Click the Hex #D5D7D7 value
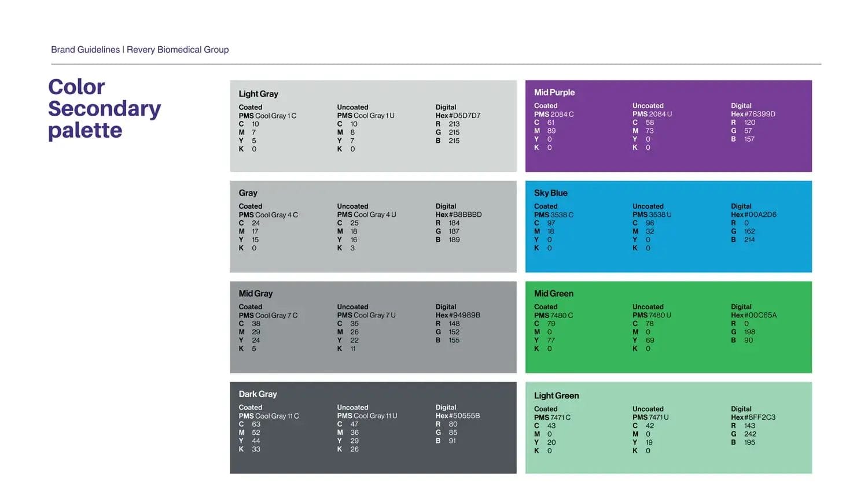868x488 pixels. pos(458,116)
